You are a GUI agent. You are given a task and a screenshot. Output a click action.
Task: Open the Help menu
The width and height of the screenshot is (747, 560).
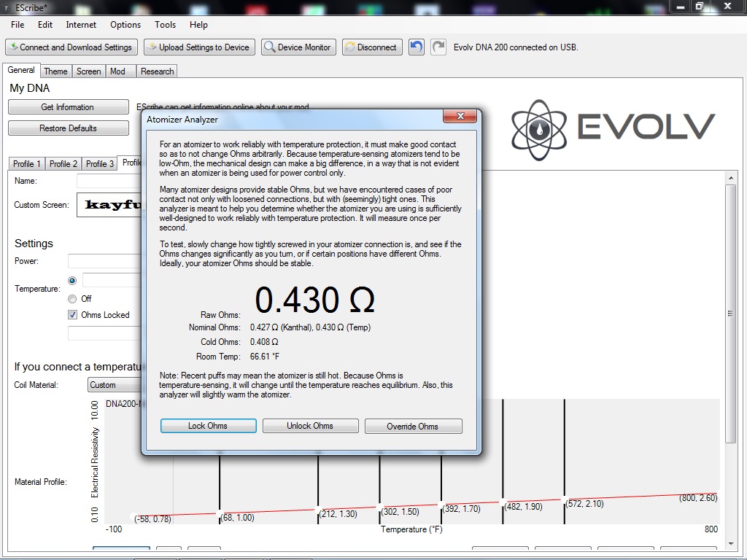(x=198, y=25)
